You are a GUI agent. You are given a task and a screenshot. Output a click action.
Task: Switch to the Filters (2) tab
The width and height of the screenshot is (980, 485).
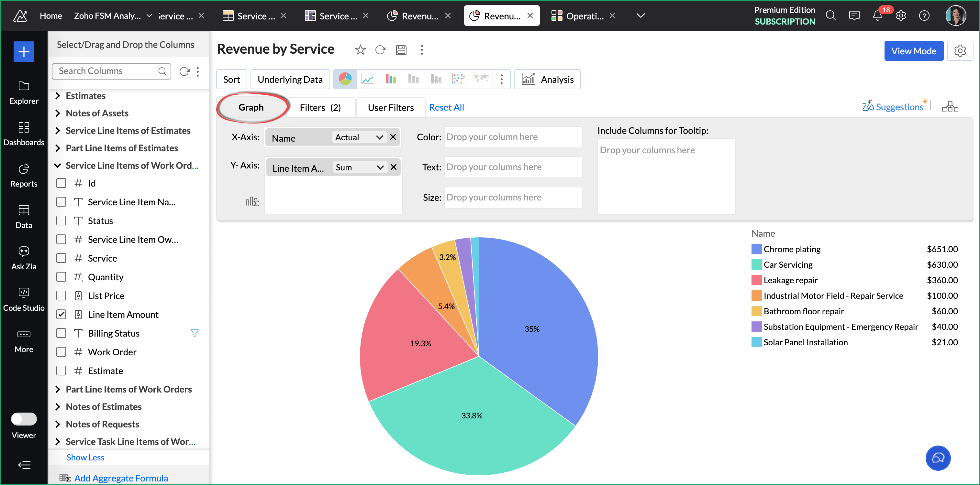point(320,108)
